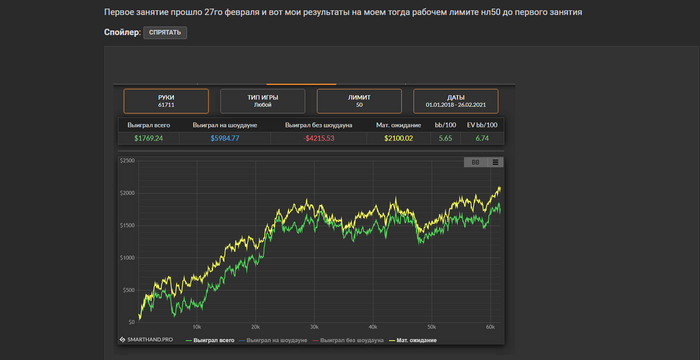Image resolution: width=700 pixels, height=360 pixels.
Task: Open the ТИП ИГРЫ Любой filter
Action: (262, 101)
